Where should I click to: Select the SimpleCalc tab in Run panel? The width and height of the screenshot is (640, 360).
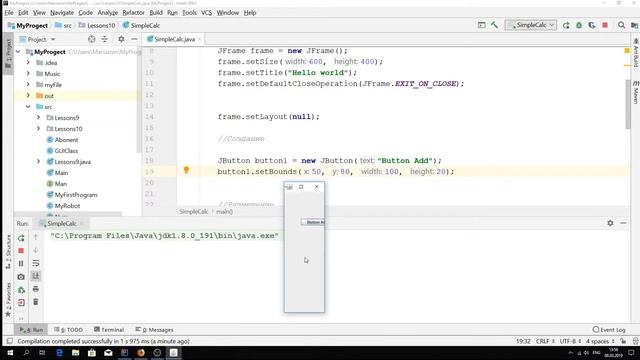tap(61, 223)
